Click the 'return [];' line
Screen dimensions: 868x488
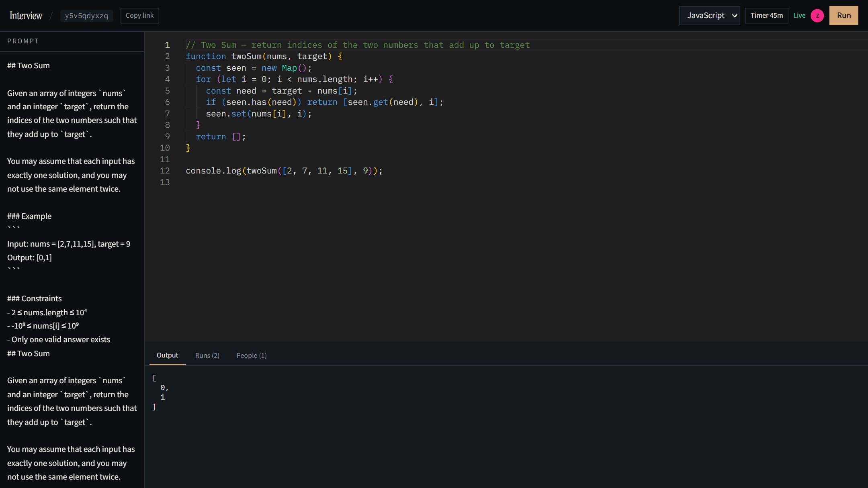pyautogui.click(x=221, y=137)
